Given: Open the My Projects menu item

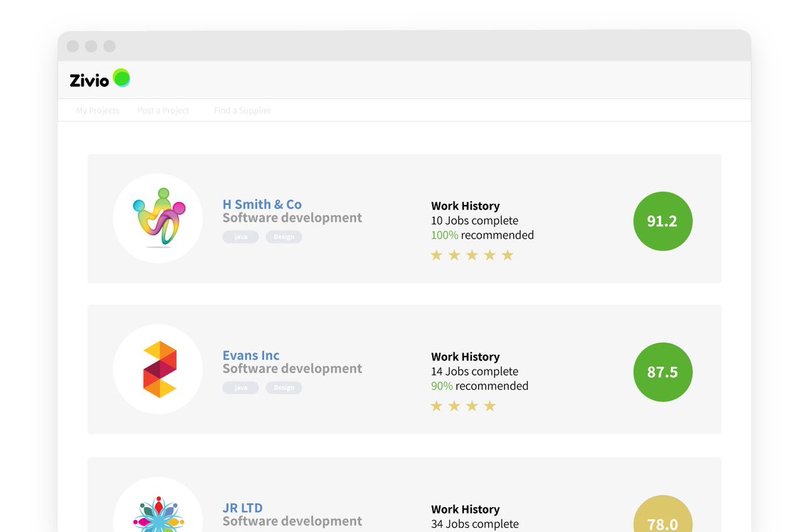Looking at the screenshot, I should (x=98, y=111).
